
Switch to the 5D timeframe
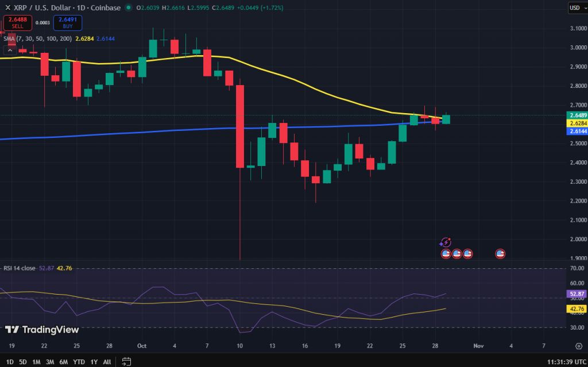(22, 361)
